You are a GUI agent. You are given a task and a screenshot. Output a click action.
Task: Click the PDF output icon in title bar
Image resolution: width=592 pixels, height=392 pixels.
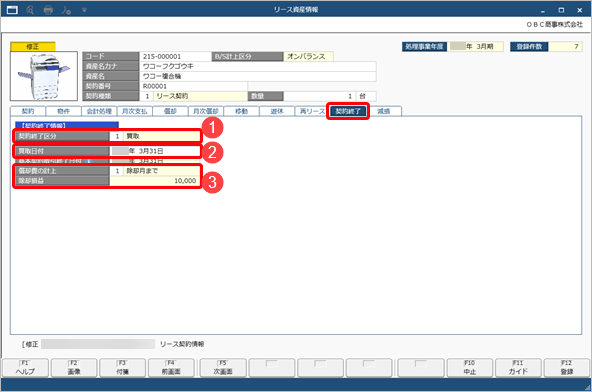point(66,10)
